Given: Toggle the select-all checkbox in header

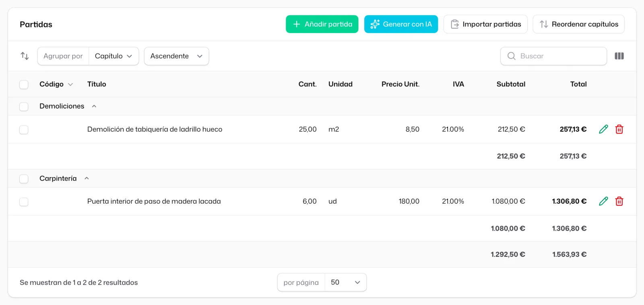Looking at the screenshot, I should click(24, 84).
